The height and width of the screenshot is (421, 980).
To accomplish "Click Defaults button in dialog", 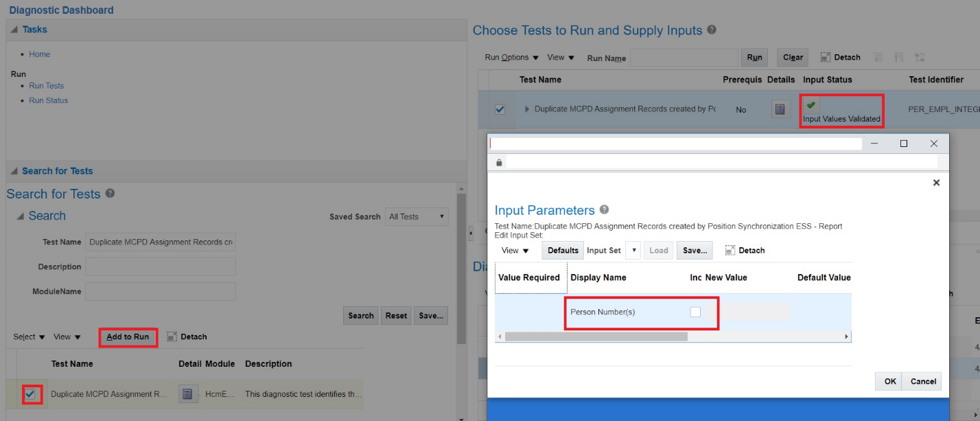I will tap(563, 251).
